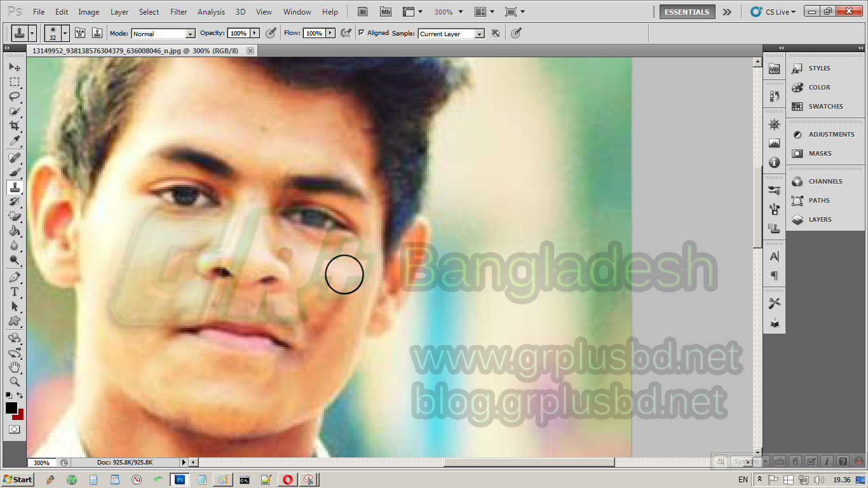Select the Zoom tool
This screenshot has width=868, height=488.
pos(15,382)
